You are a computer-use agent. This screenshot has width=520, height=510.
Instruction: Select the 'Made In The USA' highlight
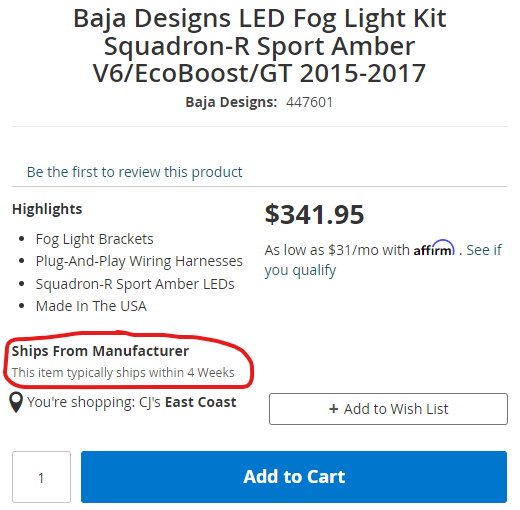coord(91,306)
